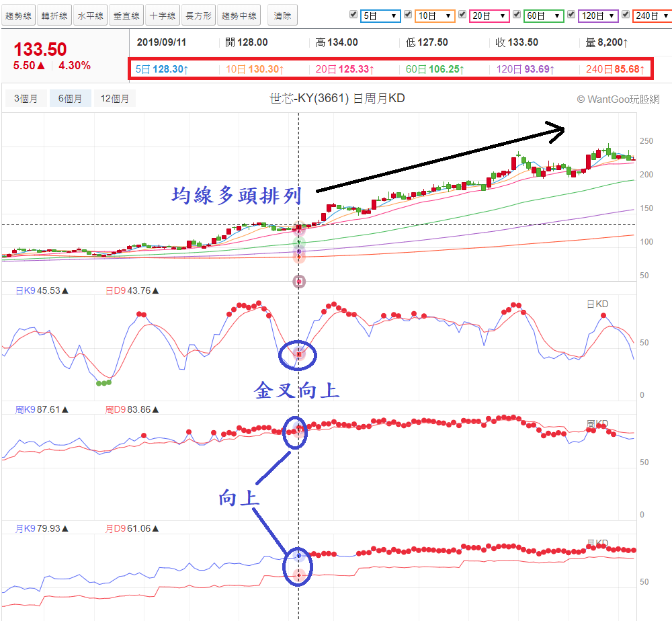Open the 60日 moving average dropdown
Screen dimensions: 672x621
[544, 15]
